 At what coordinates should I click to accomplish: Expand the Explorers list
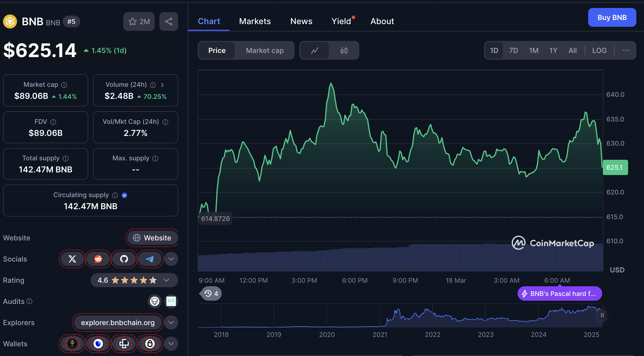click(171, 322)
